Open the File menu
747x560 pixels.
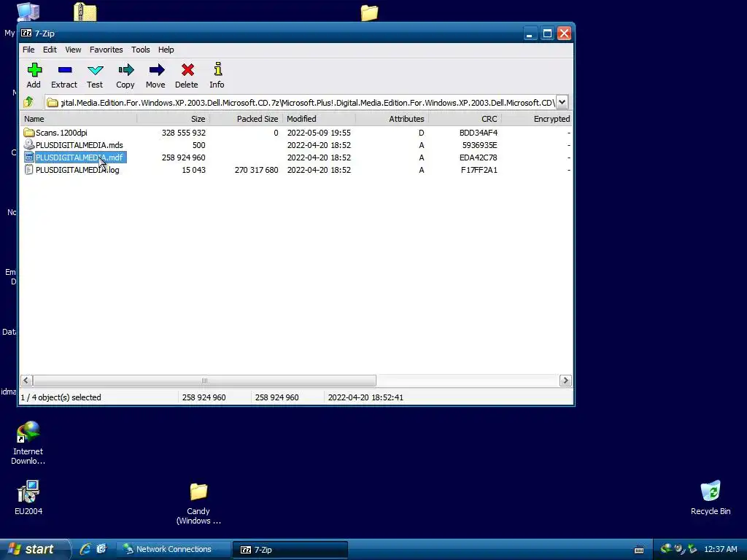28,50
